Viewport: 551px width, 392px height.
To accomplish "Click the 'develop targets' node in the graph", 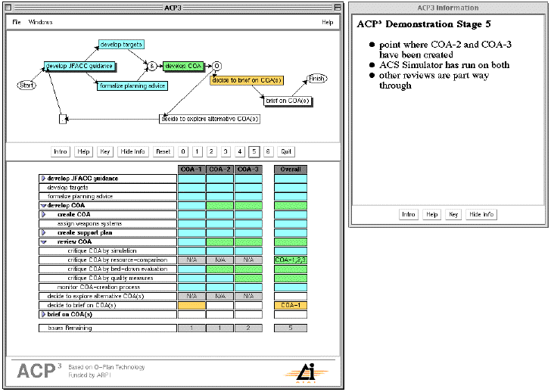I will [120, 45].
